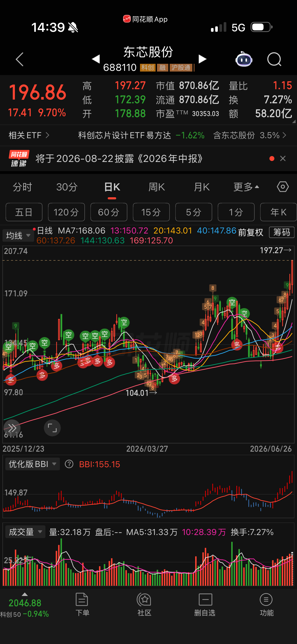
Task: Tap the 40:147.86 MA label
Action: coord(217,230)
